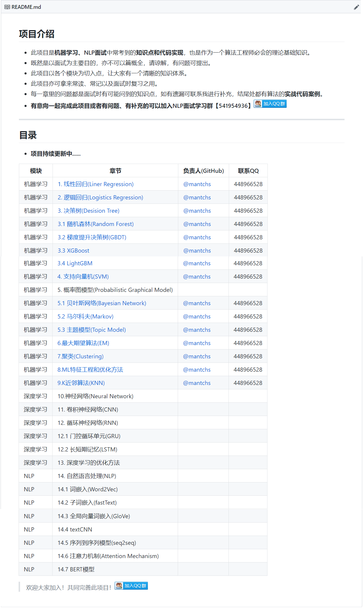The width and height of the screenshot is (364, 608).
Task: Click 448966528 in the KNN row
Action: (x=248, y=383)
